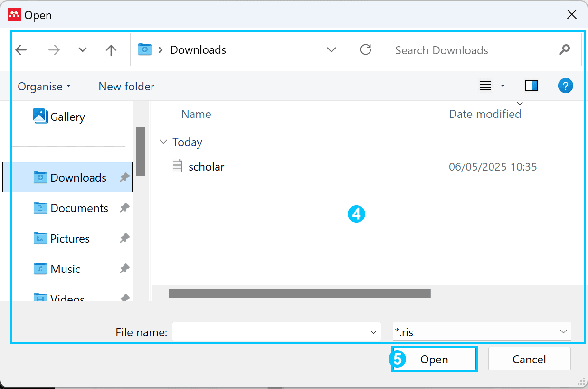Click the pin icon beside Pictures

(124, 238)
